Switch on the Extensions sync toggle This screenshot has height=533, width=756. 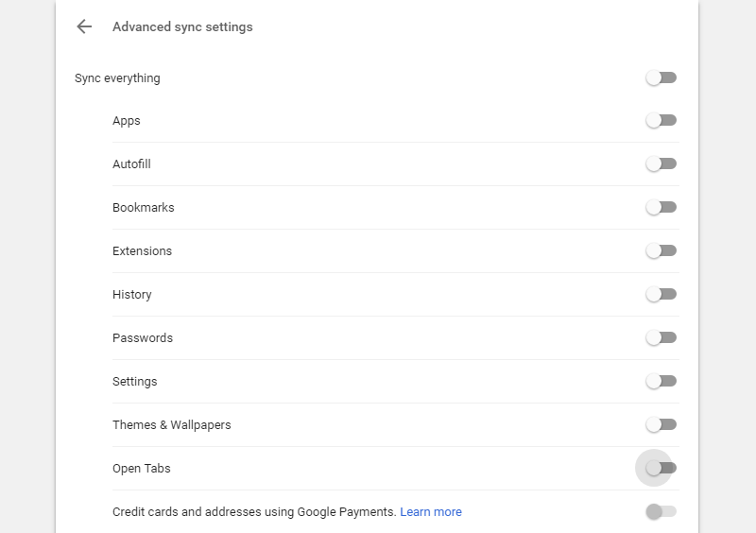pos(661,250)
